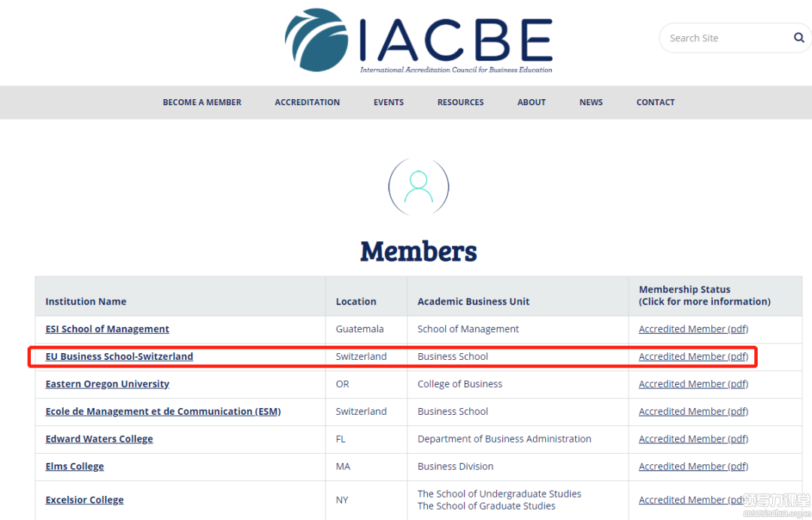Click the search magnifier icon
Image resolution: width=812 pixels, height=520 pixels.
[x=799, y=38]
